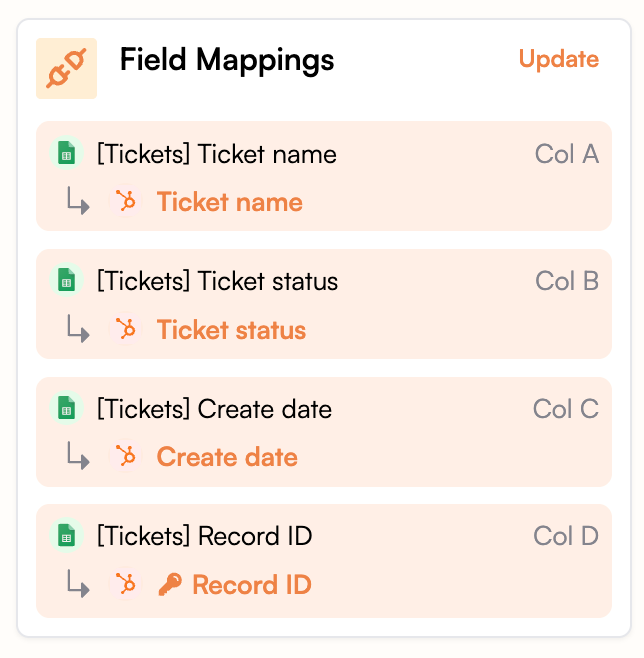The width and height of the screenshot is (644, 658).
Task: Select the orange Create date mapping
Action: pos(227,457)
